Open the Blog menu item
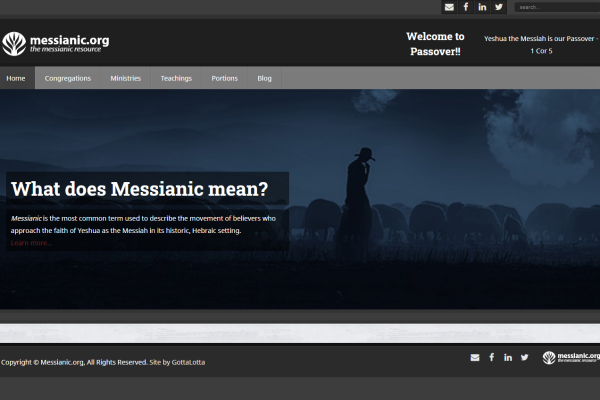 (264, 78)
